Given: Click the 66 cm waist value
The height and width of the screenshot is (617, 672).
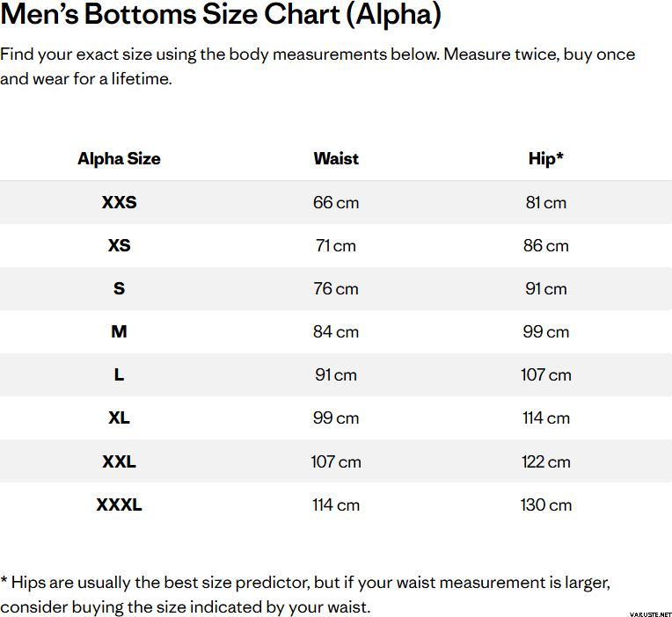Looking at the screenshot, I should (336, 202).
